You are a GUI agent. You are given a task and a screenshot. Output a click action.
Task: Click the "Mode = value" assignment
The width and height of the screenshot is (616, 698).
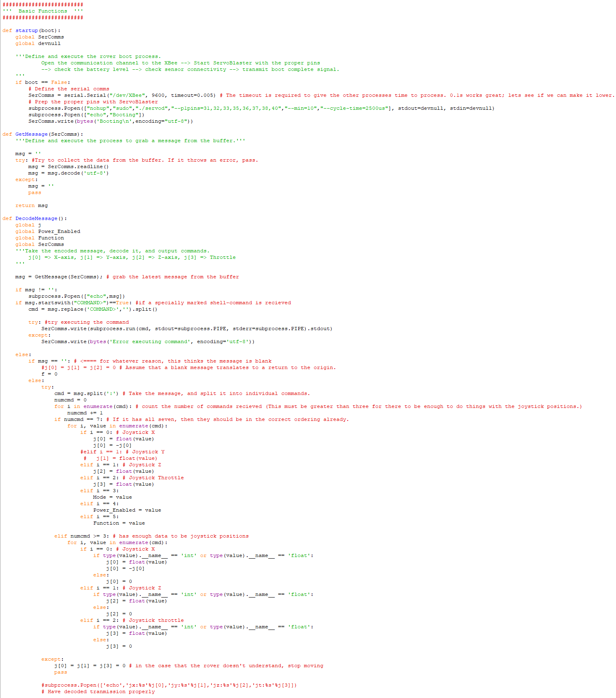tap(113, 497)
